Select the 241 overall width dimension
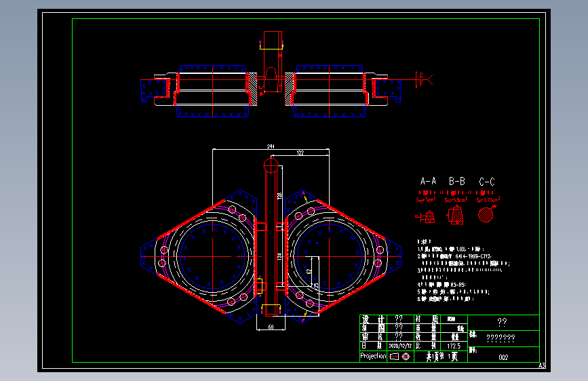 (271, 146)
